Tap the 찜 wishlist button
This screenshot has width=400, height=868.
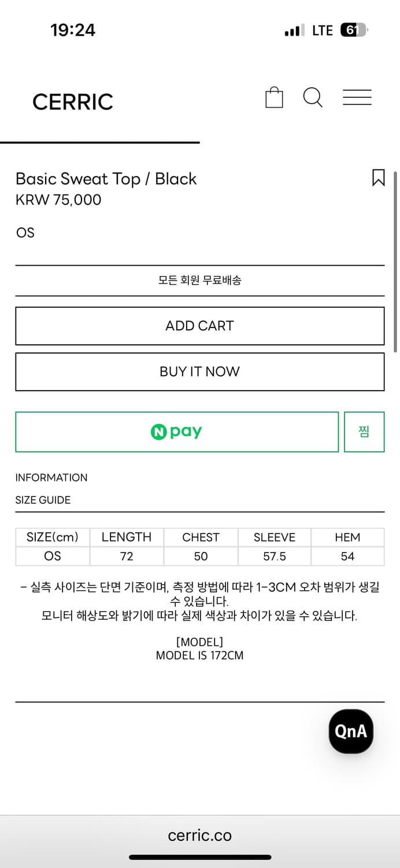(364, 432)
